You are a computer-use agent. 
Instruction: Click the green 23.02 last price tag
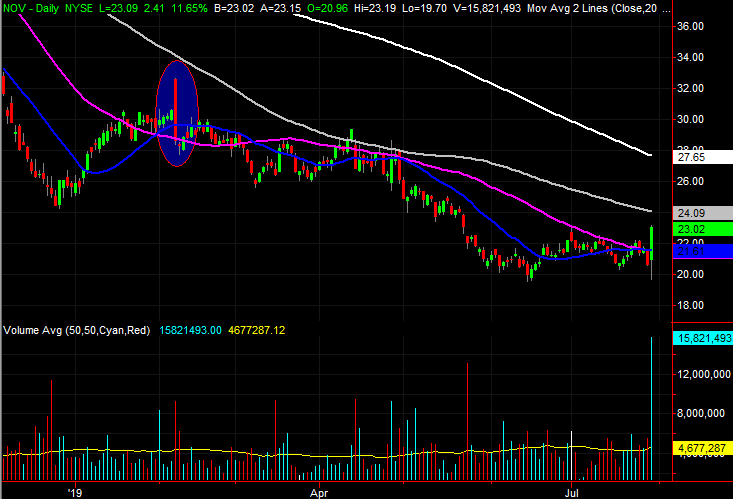[x=703, y=229]
